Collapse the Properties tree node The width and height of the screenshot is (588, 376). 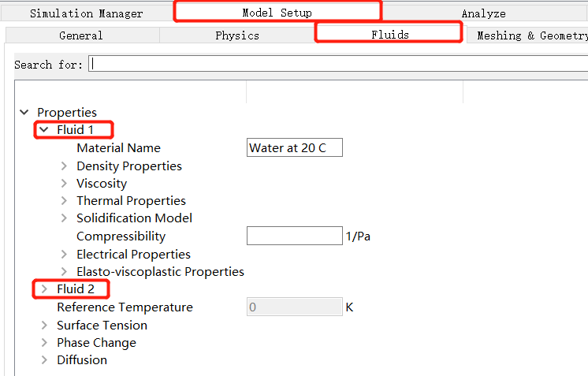24,113
